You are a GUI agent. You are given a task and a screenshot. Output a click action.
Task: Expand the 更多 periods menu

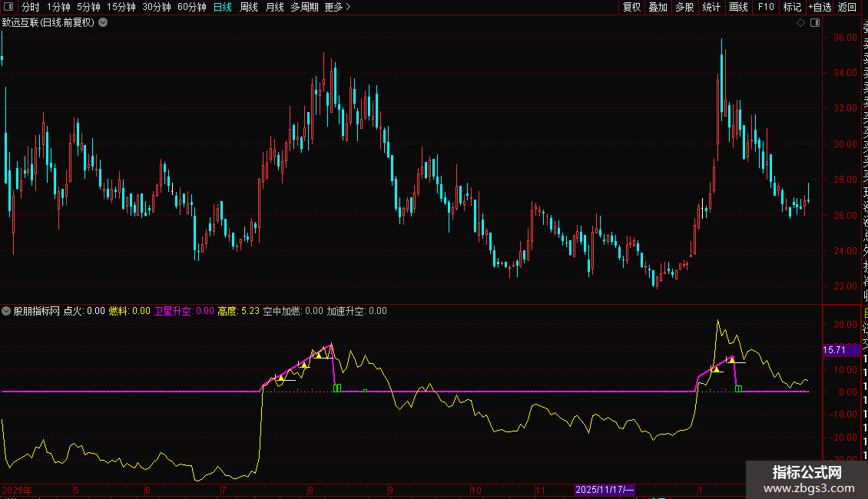point(337,8)
